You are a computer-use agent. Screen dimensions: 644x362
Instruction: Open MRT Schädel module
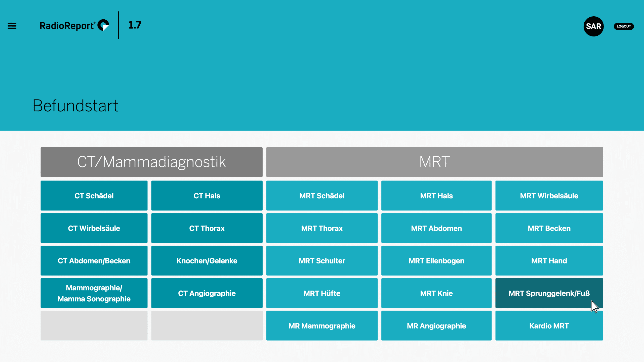click(x=322, y=196)
